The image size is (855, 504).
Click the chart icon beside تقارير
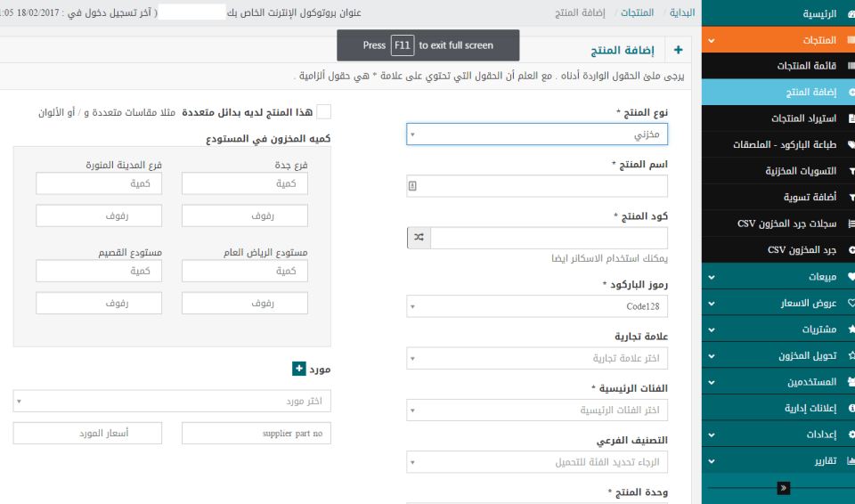click(851, 461)
